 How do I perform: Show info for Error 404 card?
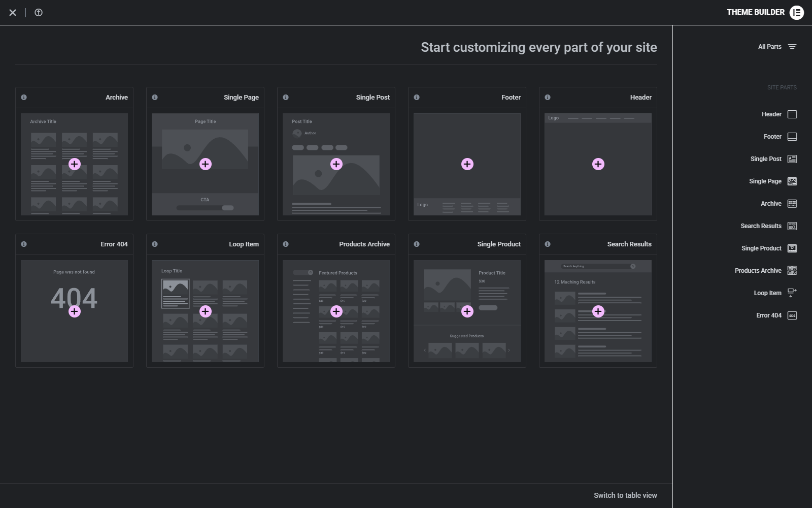coord(24,244)
